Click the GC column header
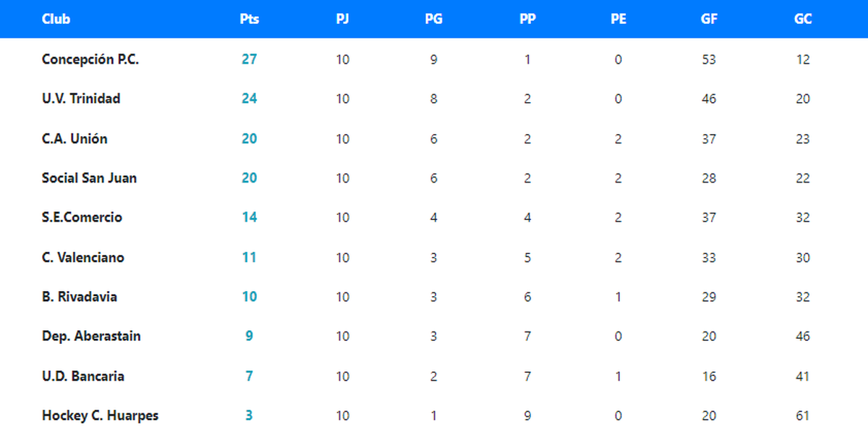 coord(802,20)
